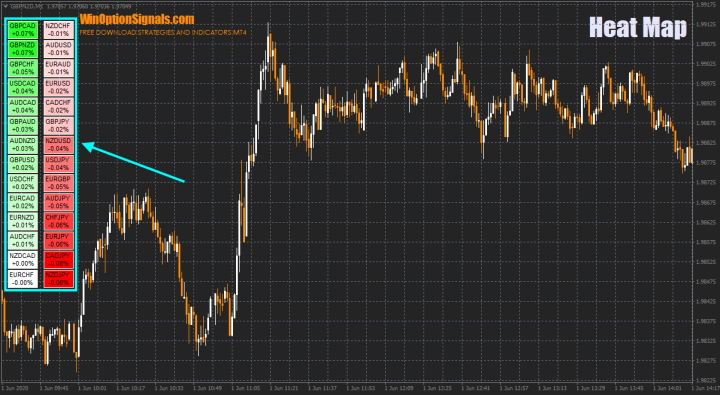720x395 pixels.
Task: Select the GBPNZD +0.07% heat map tile
Action: pos(22,49)
